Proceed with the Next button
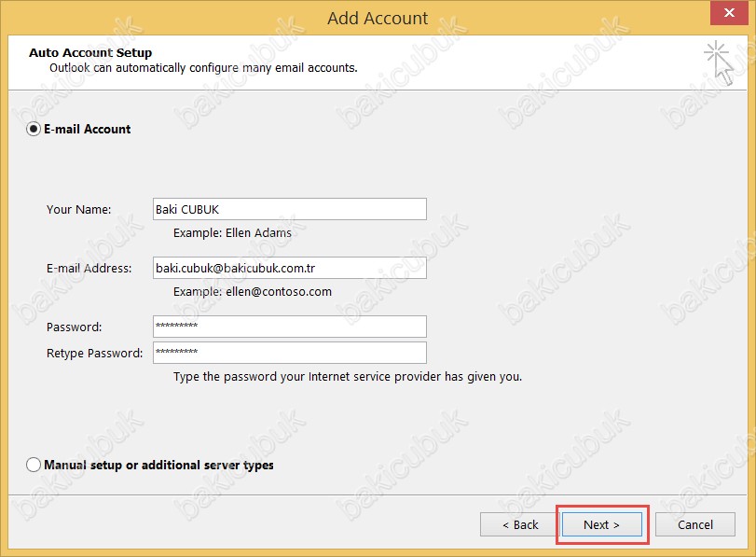This screenshot has width=756, height=557. pyautogui.click(x=602, y=524)
